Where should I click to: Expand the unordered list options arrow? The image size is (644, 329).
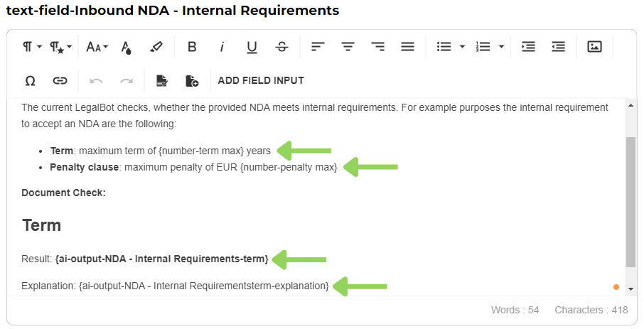[462, 47]
